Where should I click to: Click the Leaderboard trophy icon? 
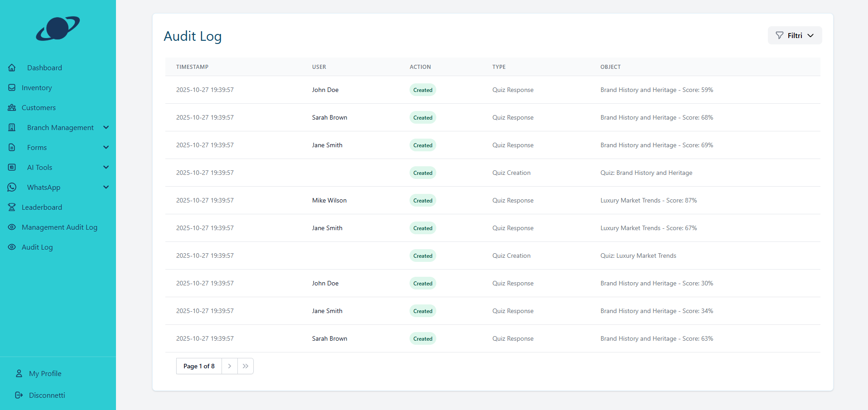click(x=12, y=207)
